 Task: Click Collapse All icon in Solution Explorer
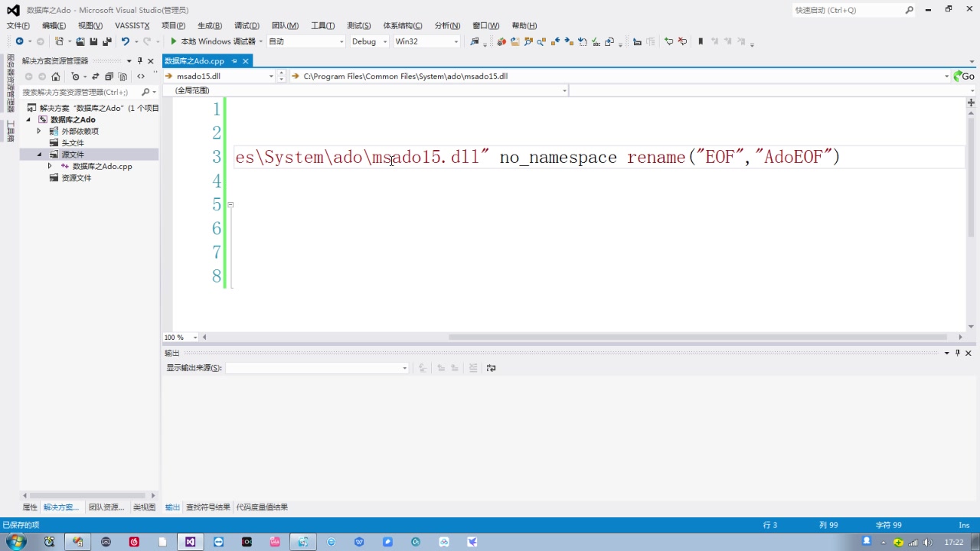pyautogui.click(x=109, y=77)
